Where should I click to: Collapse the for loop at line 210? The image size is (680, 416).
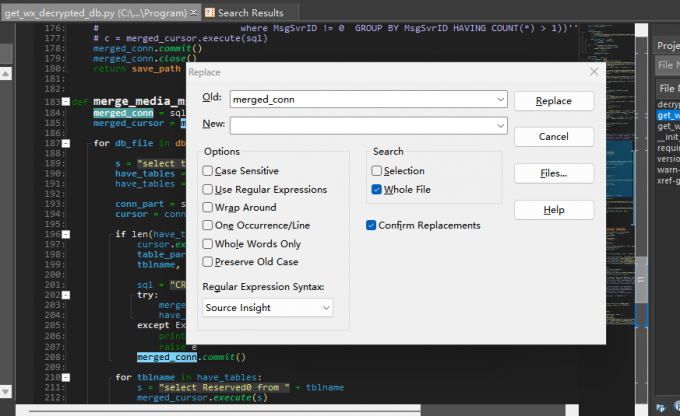(x=66, y=377)
